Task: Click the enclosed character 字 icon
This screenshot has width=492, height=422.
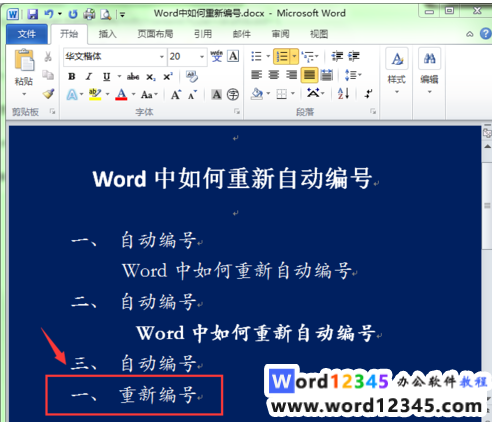Action: (x=233, y=95)
